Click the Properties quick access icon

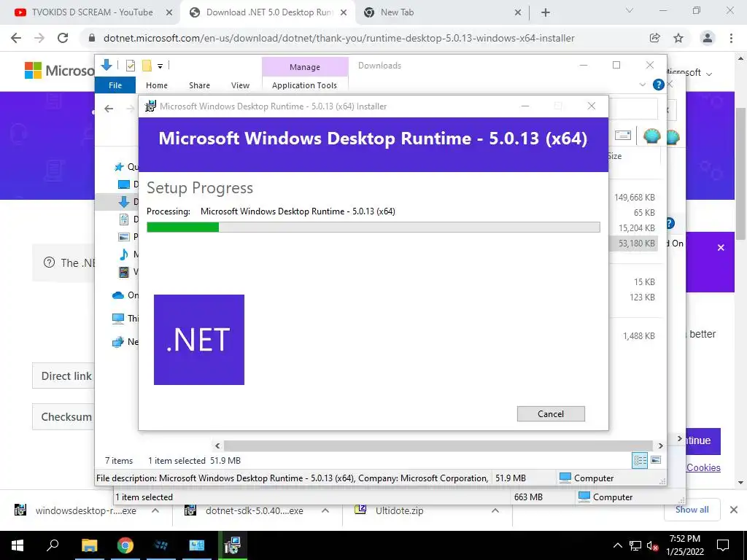130,66
